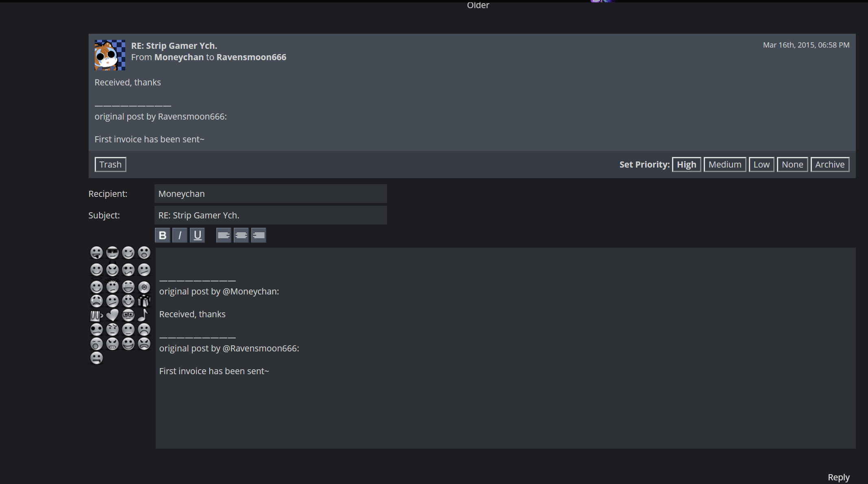Insert the music note emoticon
868x484 pixels.
coord(144,315)
